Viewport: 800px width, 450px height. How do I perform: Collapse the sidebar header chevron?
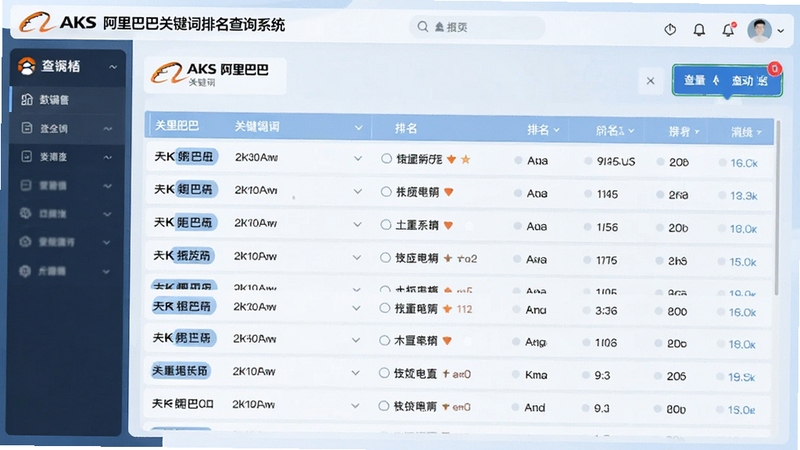point(113,67)
